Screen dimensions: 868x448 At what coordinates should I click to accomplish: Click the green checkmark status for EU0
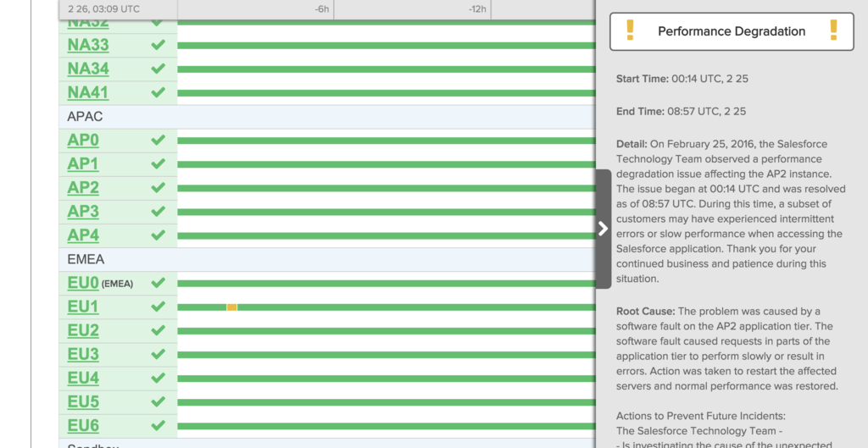pos(159,283)
